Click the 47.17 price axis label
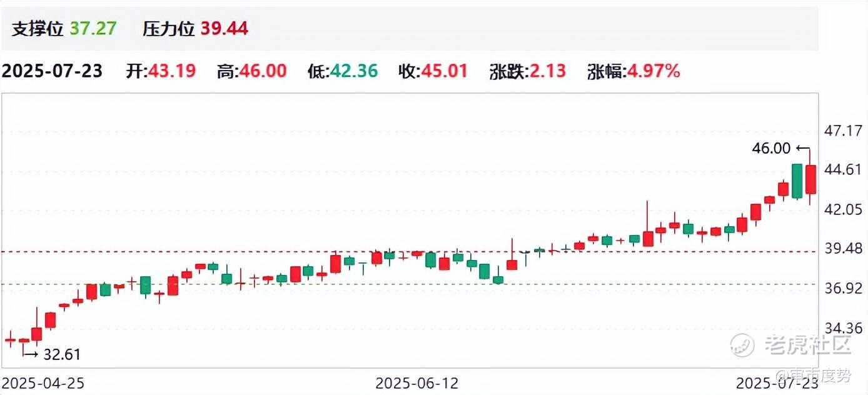The width and height of the screenshot is (868, 395). tap(844, 131)
